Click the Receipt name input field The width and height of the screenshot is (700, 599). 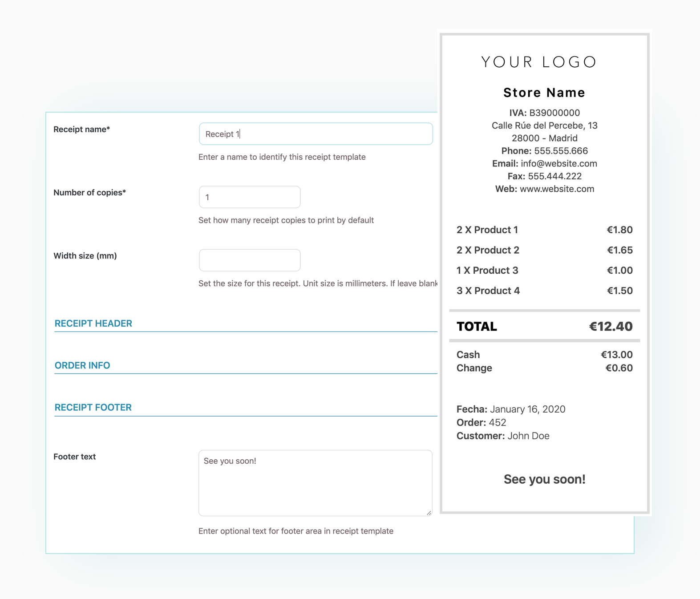pos(316,134)
